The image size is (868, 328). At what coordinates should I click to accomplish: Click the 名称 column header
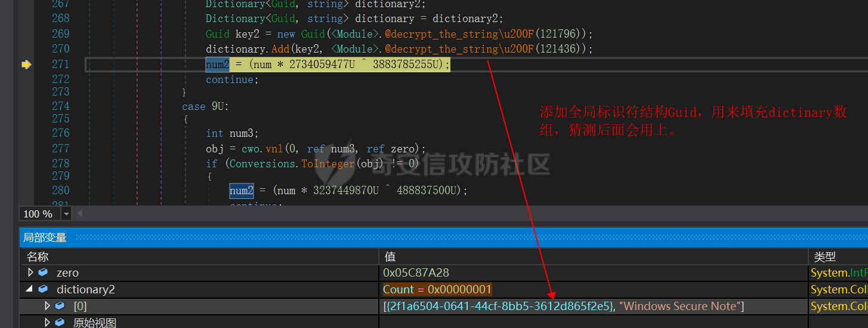(38, 256)
